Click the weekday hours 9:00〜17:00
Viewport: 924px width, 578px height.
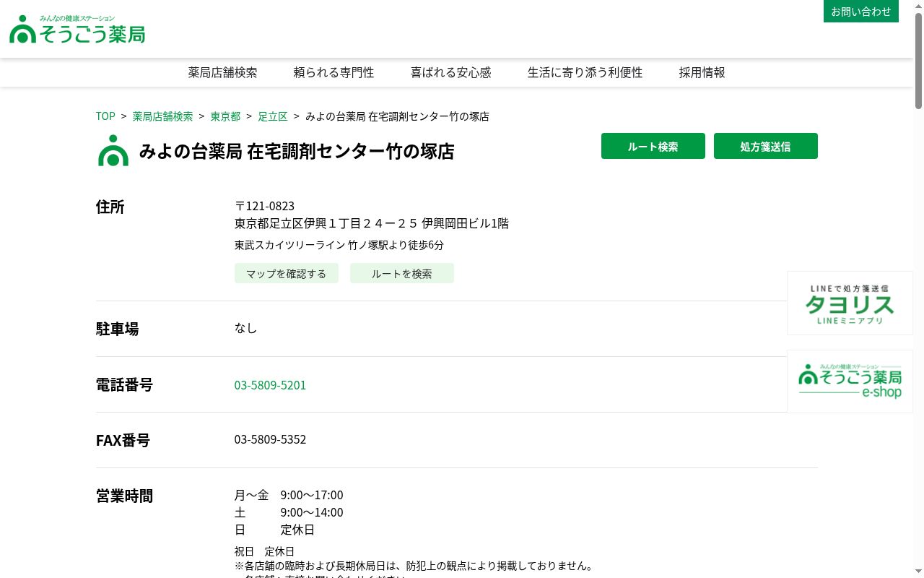[x=312, y=495]
